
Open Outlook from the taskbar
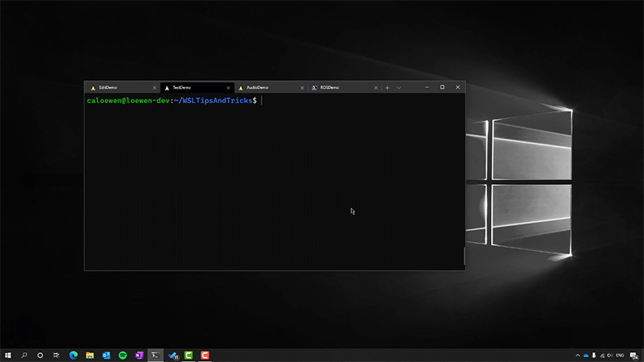click(106, 355)
